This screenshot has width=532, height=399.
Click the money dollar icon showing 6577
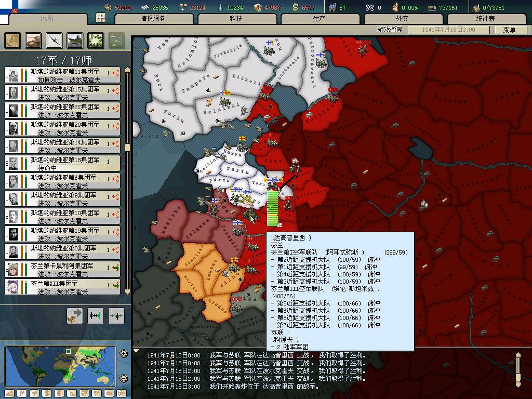click(295, 7)
